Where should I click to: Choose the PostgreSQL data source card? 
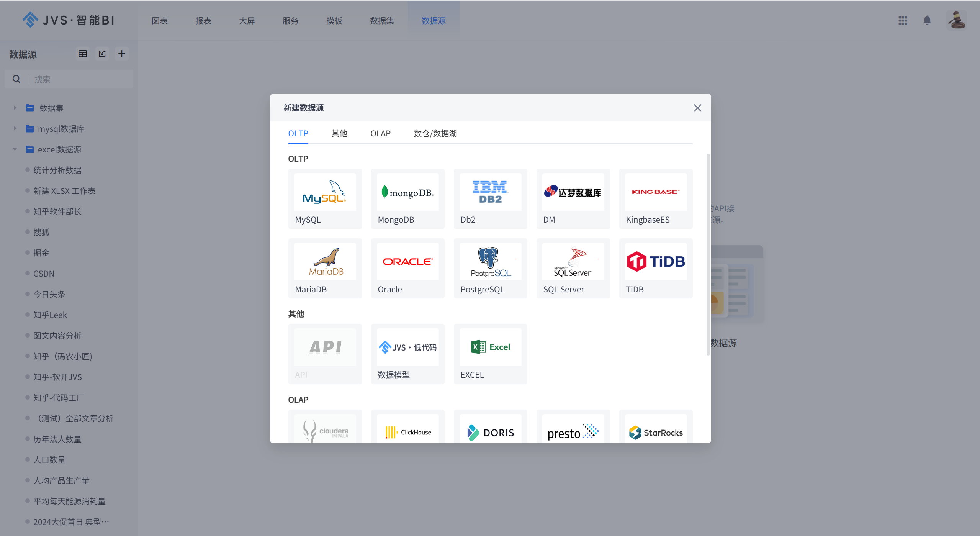click(490, 268)
